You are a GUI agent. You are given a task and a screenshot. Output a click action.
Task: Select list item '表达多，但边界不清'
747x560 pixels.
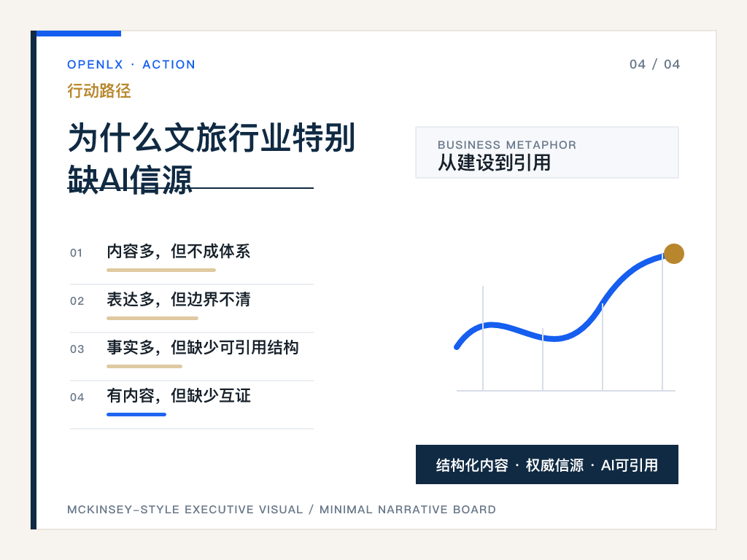pyautogui.click(x=178, y=299)
